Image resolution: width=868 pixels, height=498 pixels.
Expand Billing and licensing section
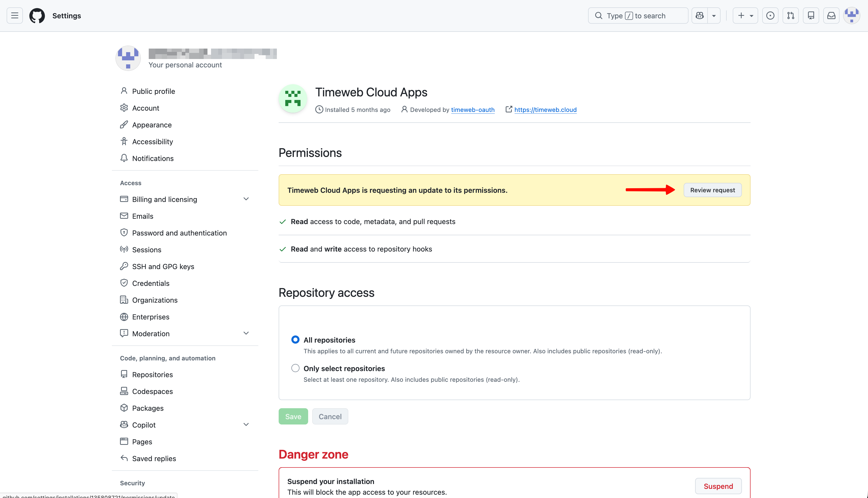tap(246, 199)
